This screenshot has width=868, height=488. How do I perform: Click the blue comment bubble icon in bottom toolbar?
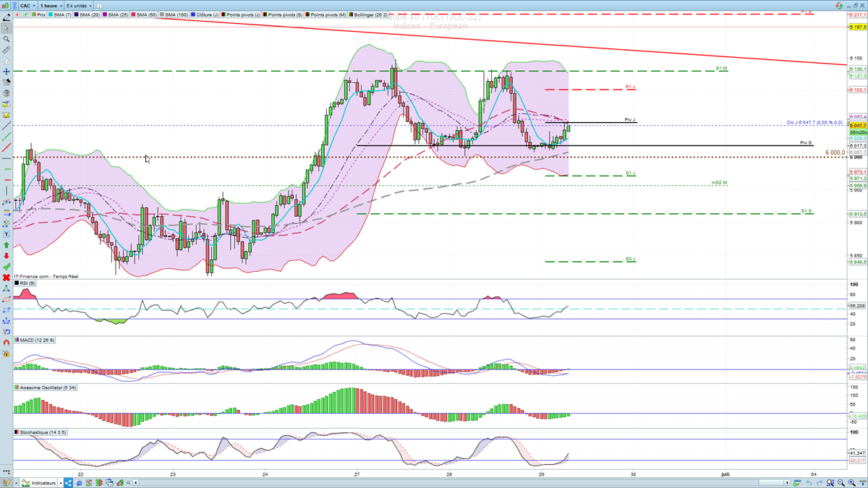(79, 483)
